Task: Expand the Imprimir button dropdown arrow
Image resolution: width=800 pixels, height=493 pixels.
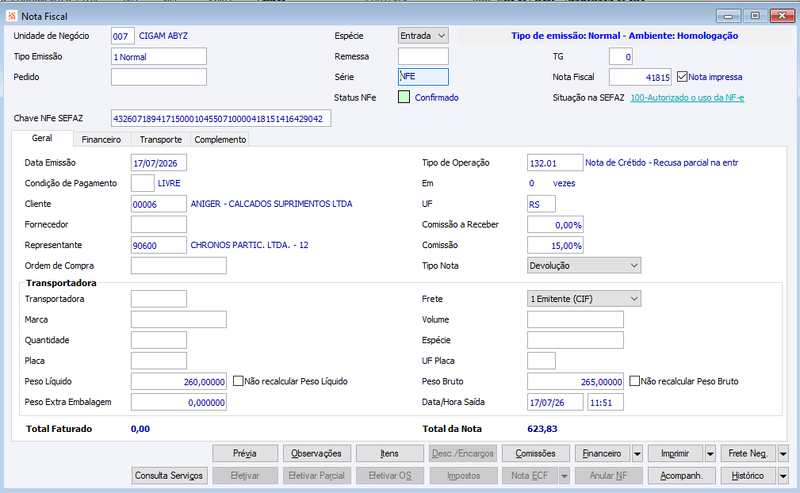Action: click(710, 453)
